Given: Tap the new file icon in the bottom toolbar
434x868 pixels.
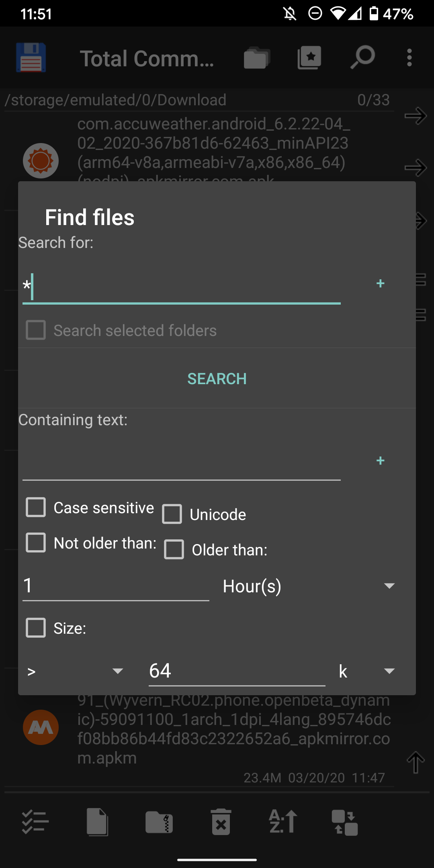Looking at the screenshot, I should [96, 822].
